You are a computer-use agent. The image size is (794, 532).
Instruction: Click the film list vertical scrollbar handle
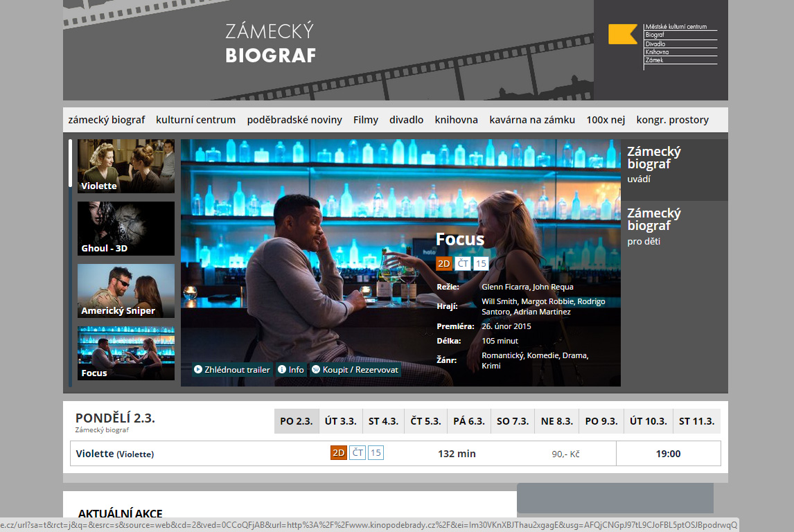70,163
